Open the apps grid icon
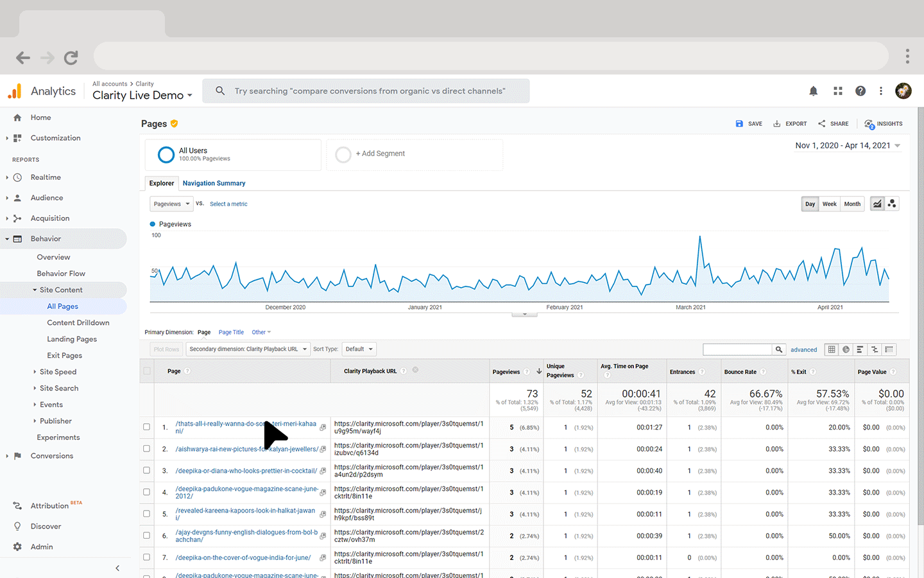Viewport: 924px width, 578px height. point(837,91)
